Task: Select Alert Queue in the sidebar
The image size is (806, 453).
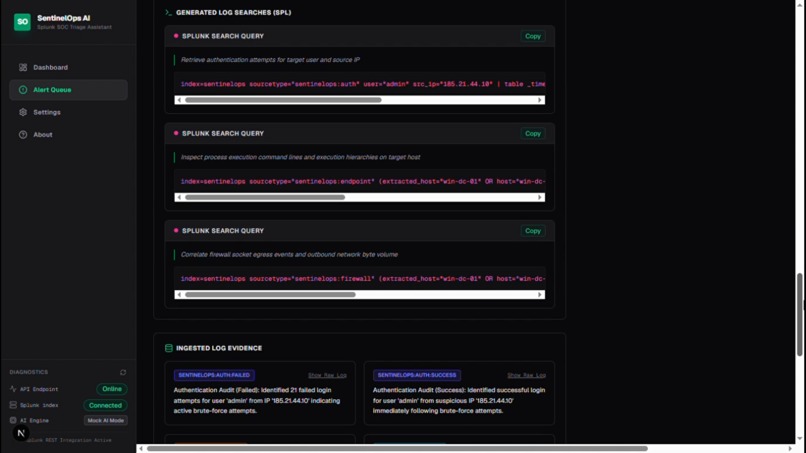Action: [68, 90]
